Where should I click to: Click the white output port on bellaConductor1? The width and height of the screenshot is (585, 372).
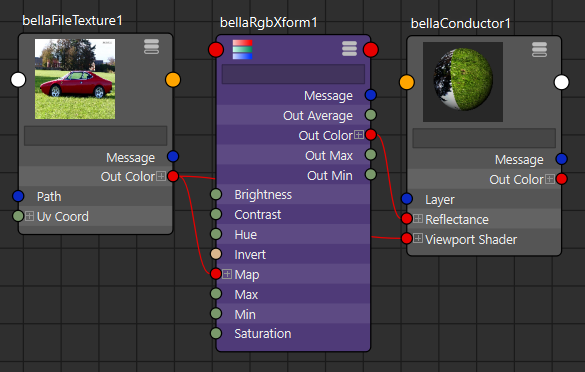pyautogui.click(x=561, y=82)
